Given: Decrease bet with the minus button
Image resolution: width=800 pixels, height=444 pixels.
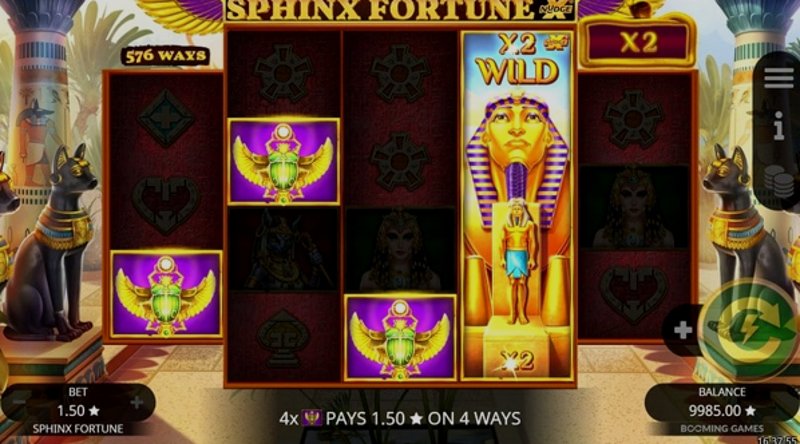Looking at the screenshot, I should click(19, 403).
